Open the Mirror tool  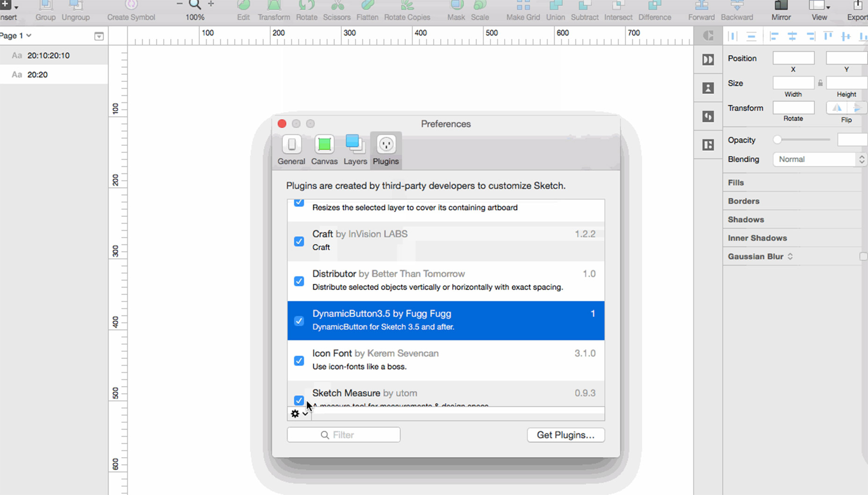coord(781,7)
